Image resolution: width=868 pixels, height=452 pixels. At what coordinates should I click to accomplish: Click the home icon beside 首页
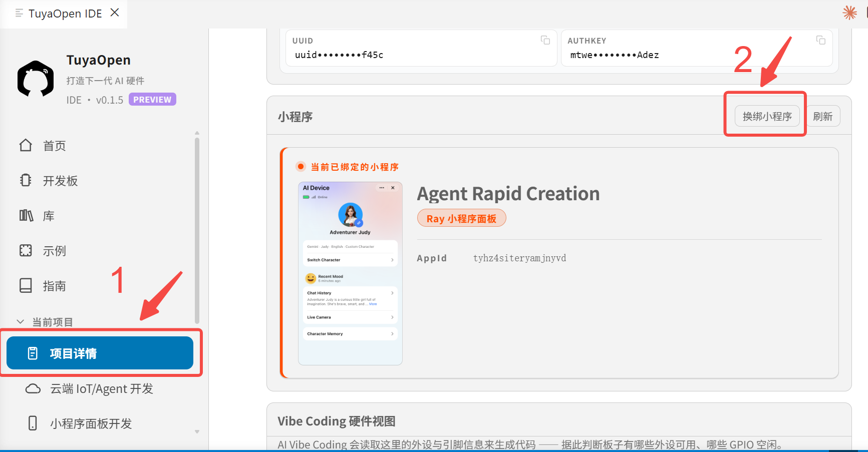(26, 145)
